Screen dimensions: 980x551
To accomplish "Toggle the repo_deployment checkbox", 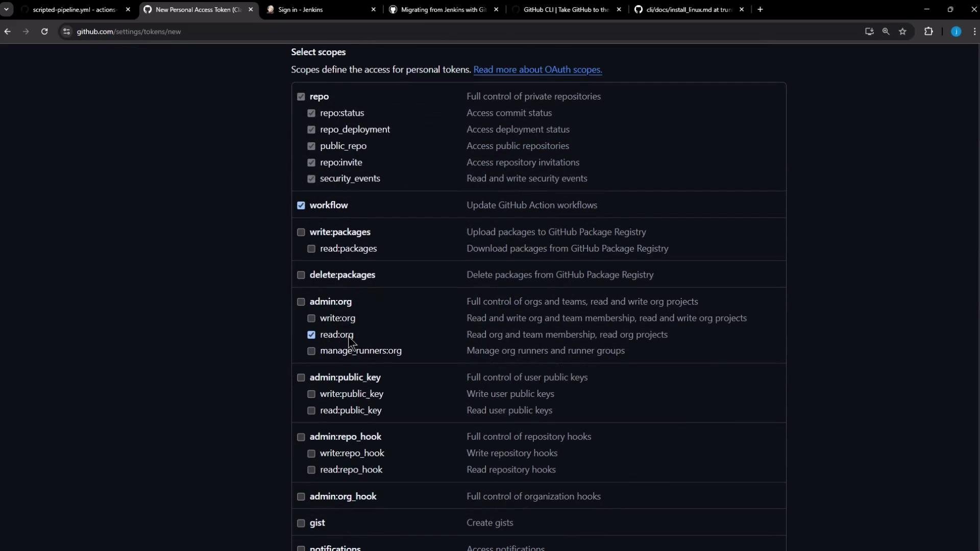I will (x=311, y=130).
